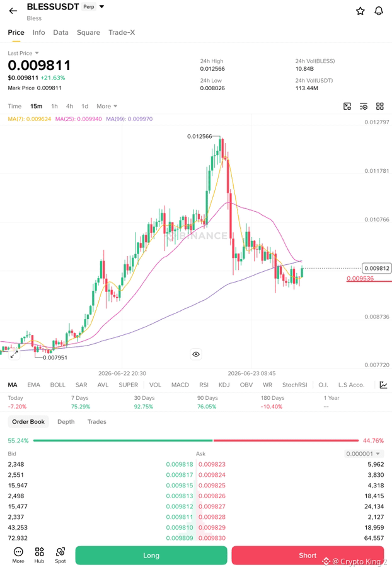This screenshot has width=392, height=572.
Task: Tap the green Long button
Action: (151, 555)
